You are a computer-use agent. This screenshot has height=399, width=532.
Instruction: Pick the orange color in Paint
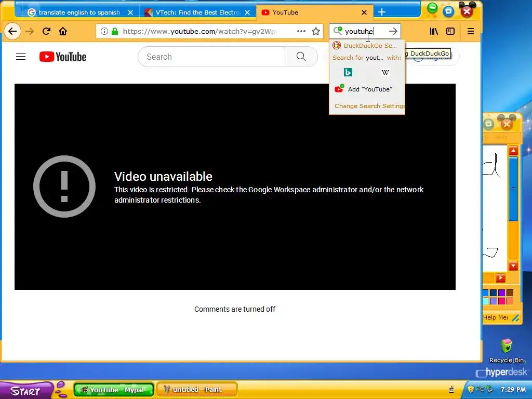click(510, 301)
